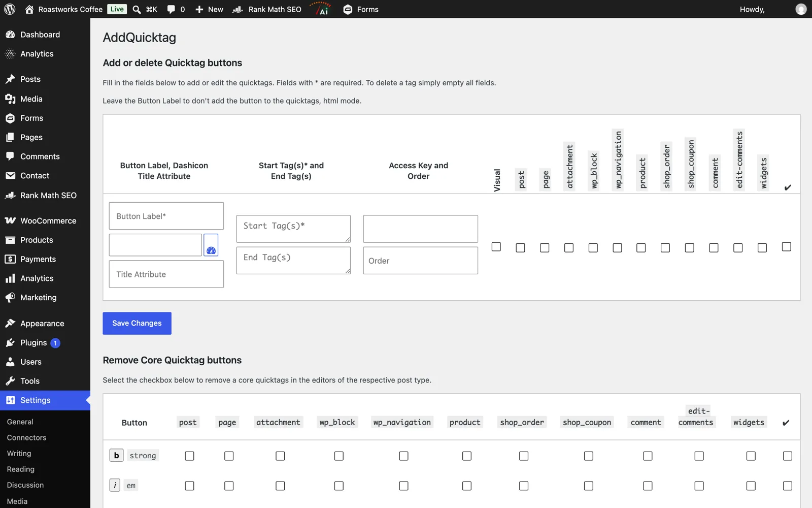Open the WooCommerce Analytics bar chart icon

pyautogui.click(x=10, y=278)
